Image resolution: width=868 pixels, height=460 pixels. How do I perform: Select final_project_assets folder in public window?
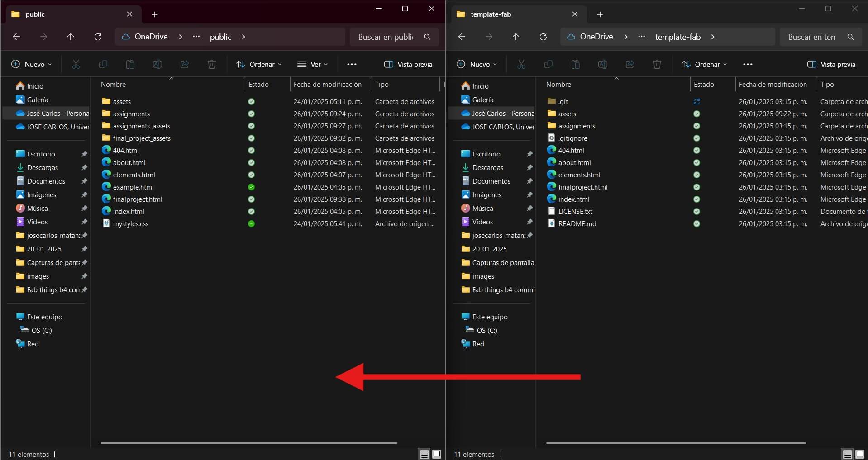click(142, 138)
